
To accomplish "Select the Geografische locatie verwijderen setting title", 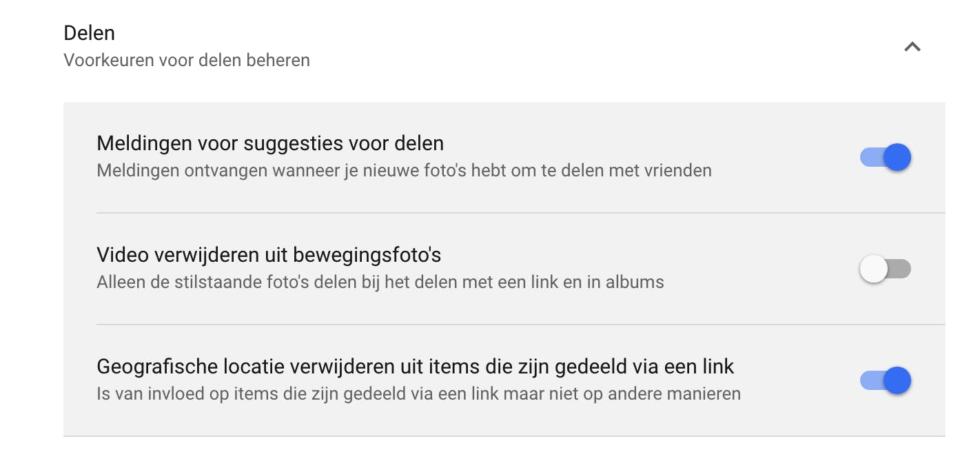I will [x=416, y=367].
